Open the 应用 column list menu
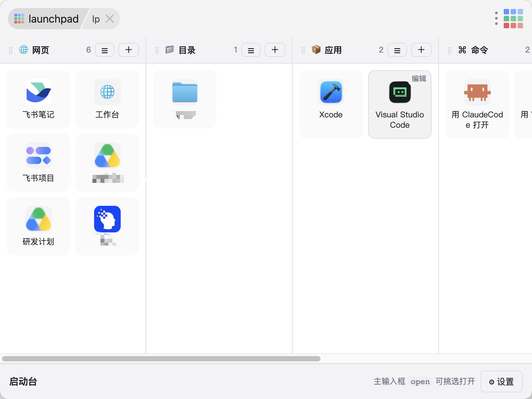 point(397,50)
